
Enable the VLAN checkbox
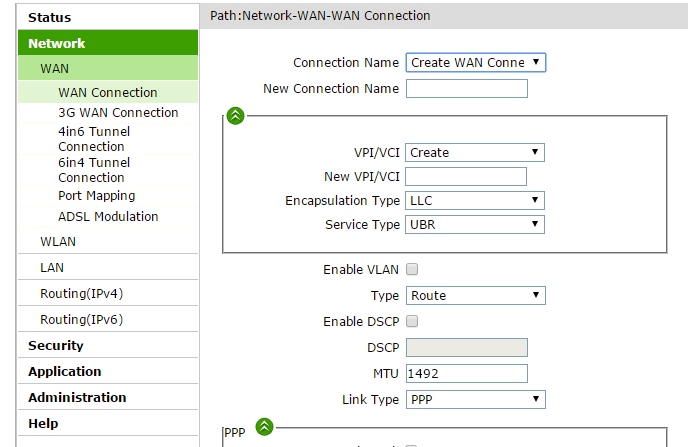pyautogui.click(x=412, y=270)
